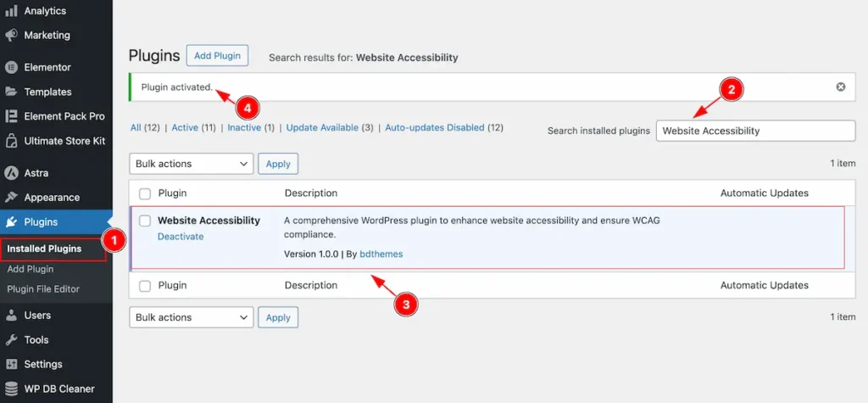Dismiss the Plugin activated notice

coord(840,87)
